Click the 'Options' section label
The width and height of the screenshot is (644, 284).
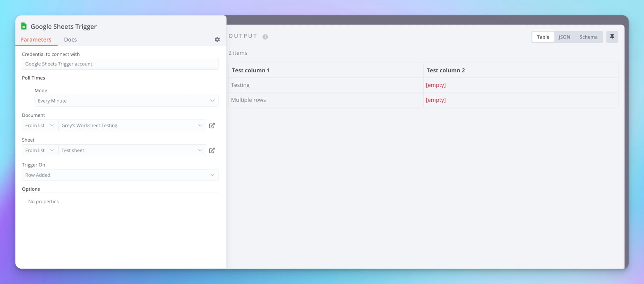click(x=31, y=189)
